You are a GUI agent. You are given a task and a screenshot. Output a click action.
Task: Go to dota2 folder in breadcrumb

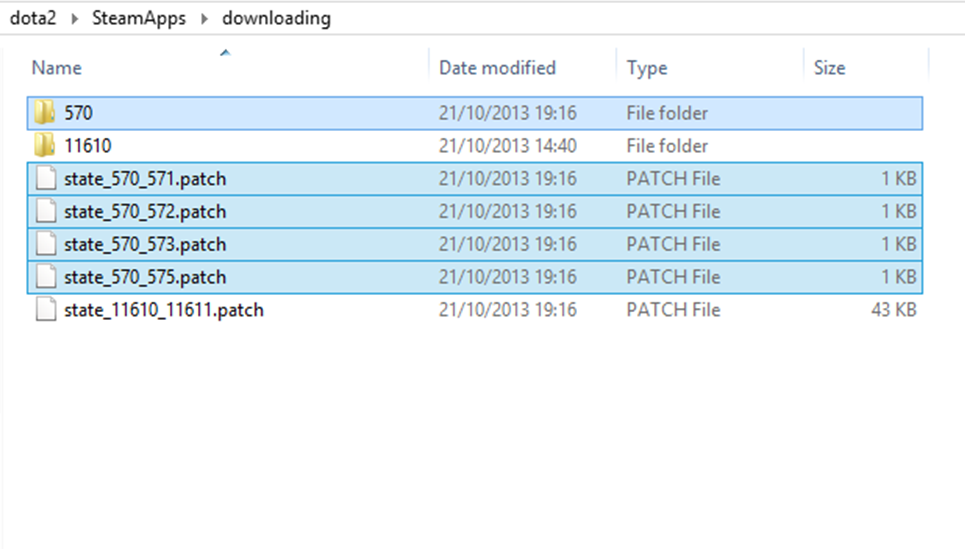click(x=32, y=19)
